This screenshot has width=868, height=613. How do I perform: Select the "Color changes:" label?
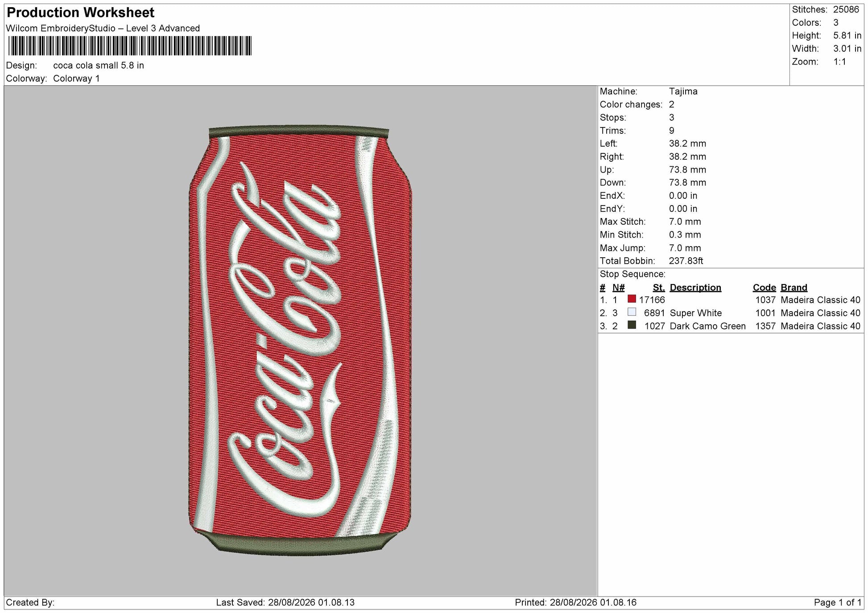[x=631, y=105]
